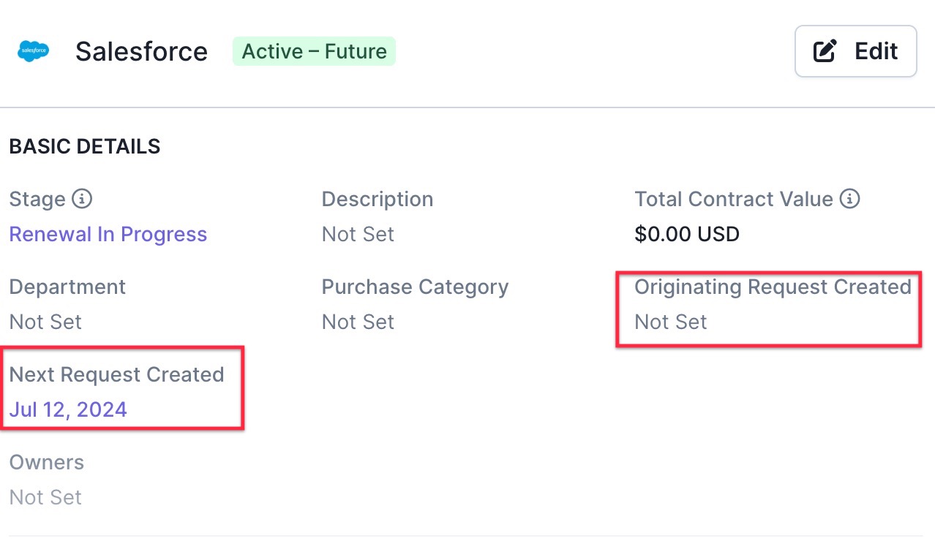Open the Jul 12, 2024 request link
The image size is (935, 560).
(x=68, y=409)
